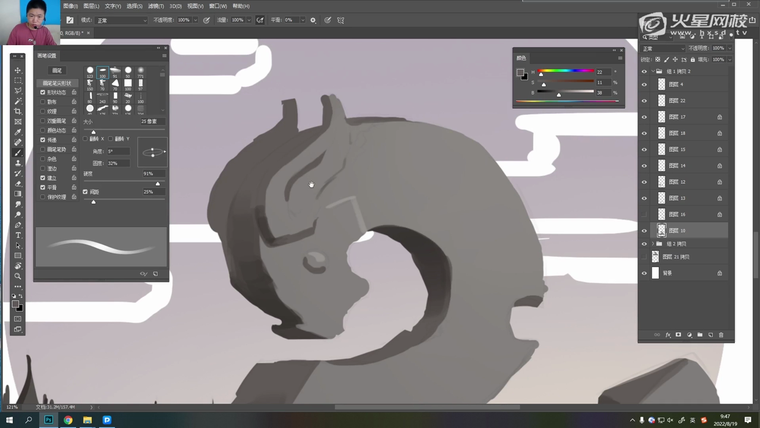Viewport: 760px width, 428px height.
Task: Toggle the 间距 (Spacing) checkbox
Action: point(85,191)
